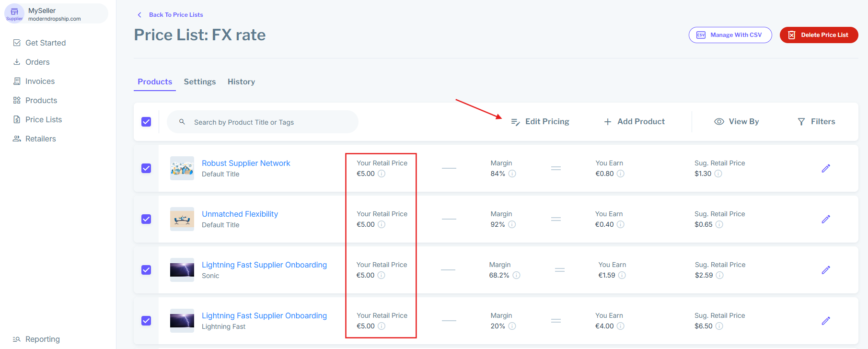This screenshot has width=868, height=349.
Task: Click the pencil edit icon for the Sonic variant
Action: point(825,270)
